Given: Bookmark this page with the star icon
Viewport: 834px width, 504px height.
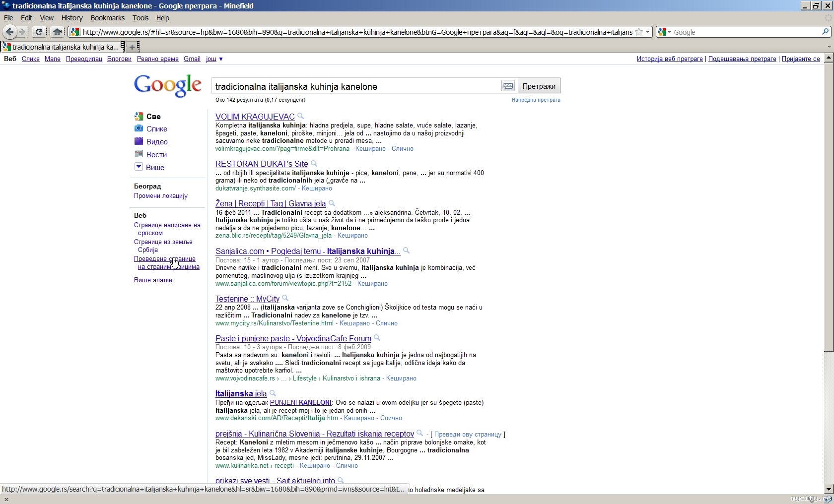Looking at the screenshot, I should [639, 32].
